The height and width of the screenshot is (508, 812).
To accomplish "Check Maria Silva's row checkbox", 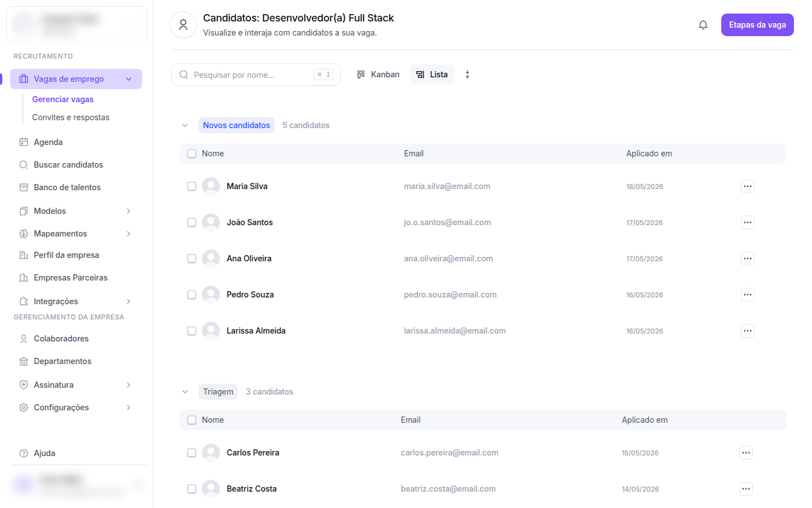I will tap(192, 186).
